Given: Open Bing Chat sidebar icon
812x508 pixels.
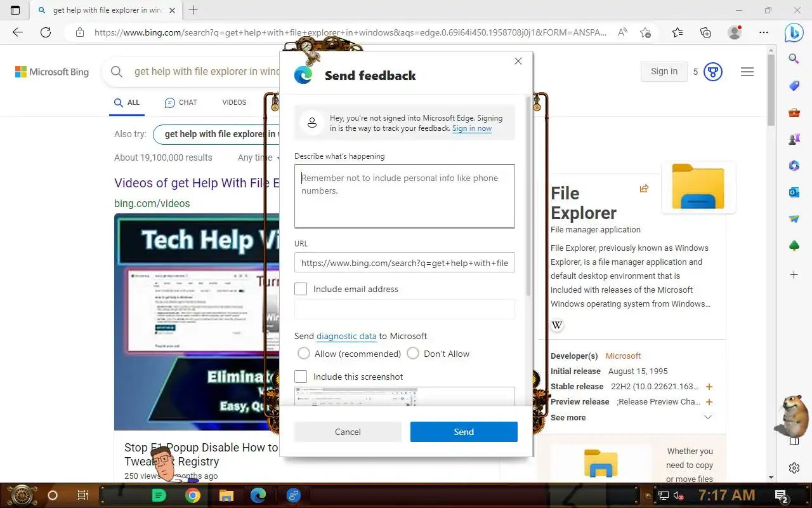Looking at the screenshot, I should tap(794, 32).
